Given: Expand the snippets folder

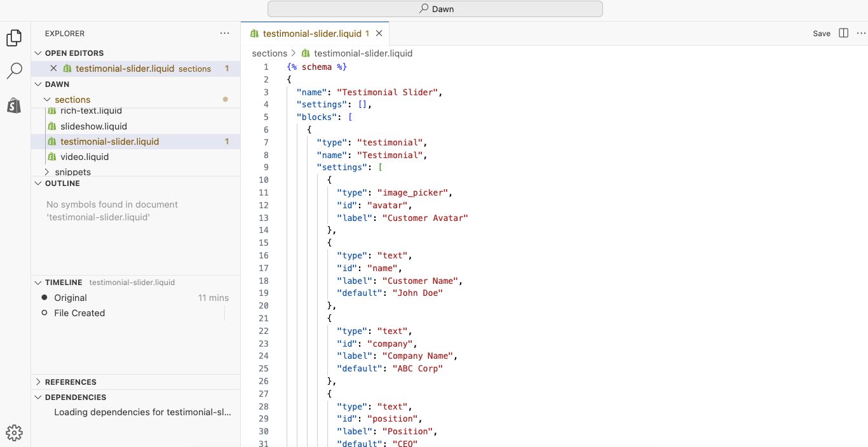Looking at the screenshot, I should coord(48,172).
